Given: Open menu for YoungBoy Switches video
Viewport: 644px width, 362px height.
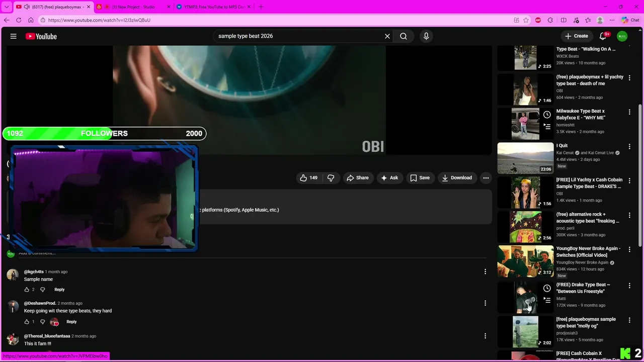Looking at the screenshot, I should tap(629, 249).
